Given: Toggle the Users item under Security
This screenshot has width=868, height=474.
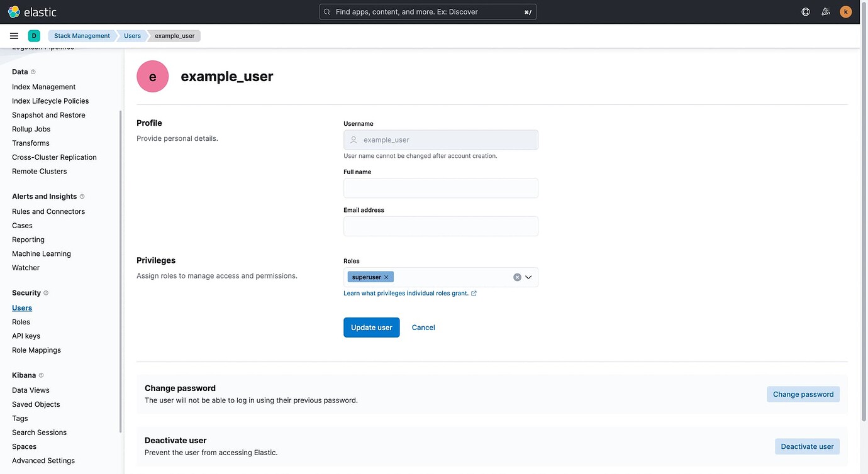Looking at the screenshot, I should point(22,308).
